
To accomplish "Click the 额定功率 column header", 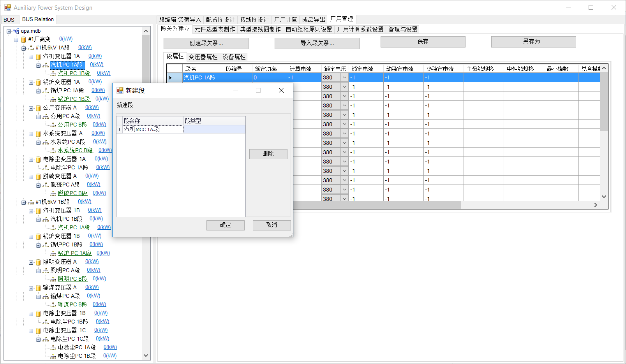I will click(x=270, y=69).
